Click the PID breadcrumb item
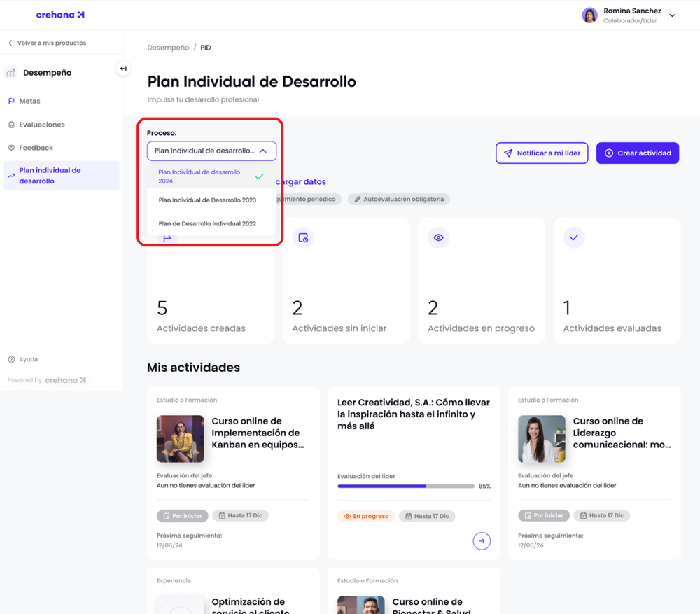 pyautogui.click(x=205, y=47)
